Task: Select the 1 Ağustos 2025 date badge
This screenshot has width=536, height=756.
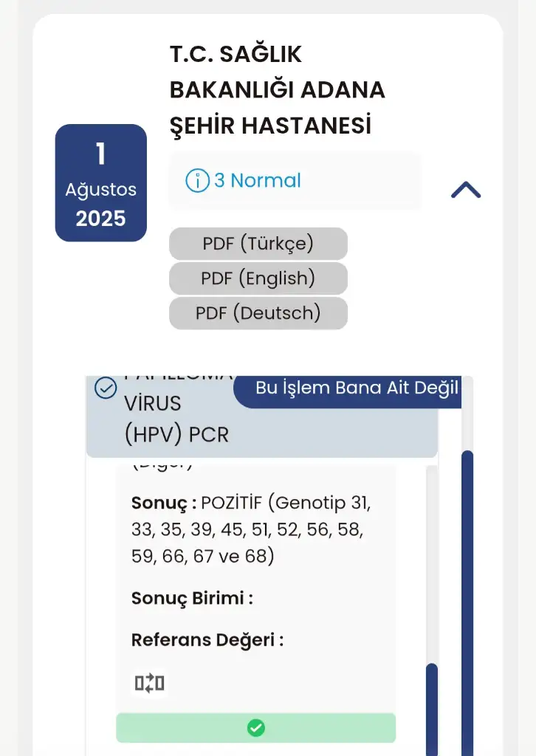Action: coord(100,183)
